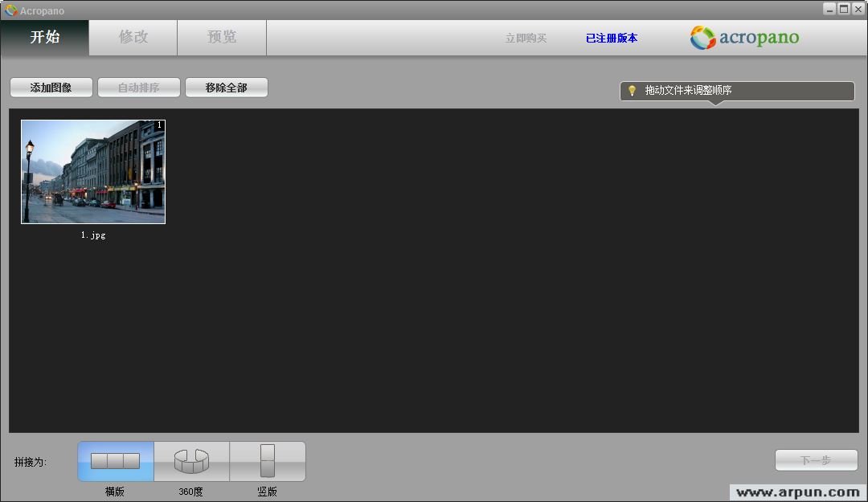Click the 添加图像 button

click(51, 87)
